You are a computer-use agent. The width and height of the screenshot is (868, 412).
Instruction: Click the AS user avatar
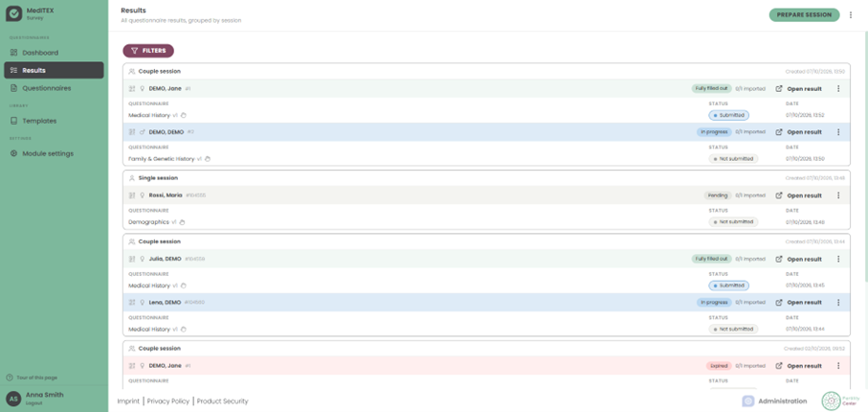point(13,399)
